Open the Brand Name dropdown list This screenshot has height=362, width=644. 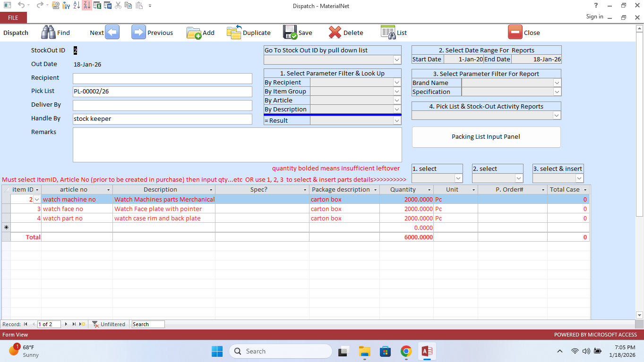557,83
